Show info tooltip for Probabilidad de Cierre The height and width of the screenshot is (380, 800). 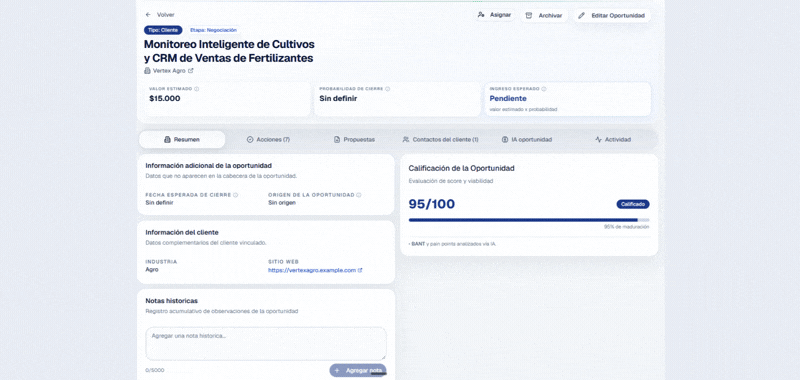pyautogui.click(x=387, y=89)
